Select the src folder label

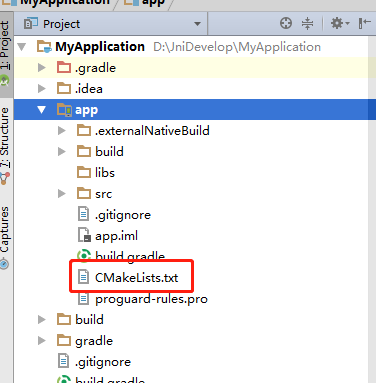coord(103,194)
